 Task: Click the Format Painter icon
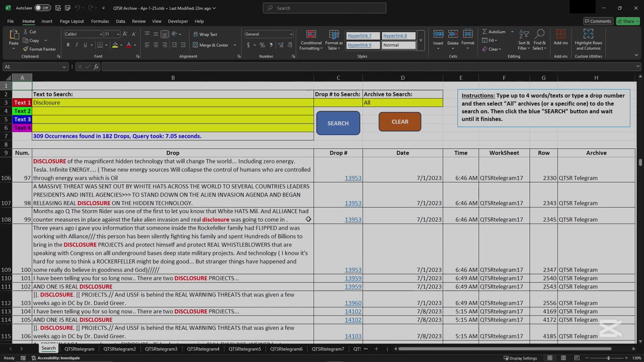coord(26,49)
